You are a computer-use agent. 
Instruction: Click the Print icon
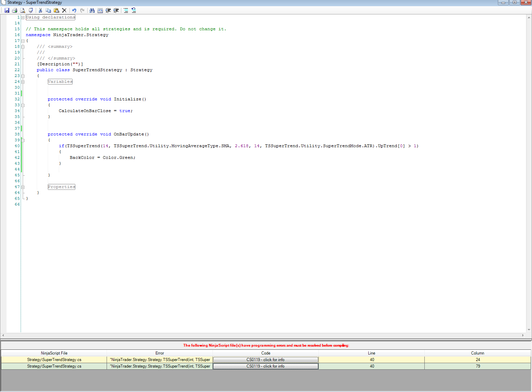[x=15, y=10]
